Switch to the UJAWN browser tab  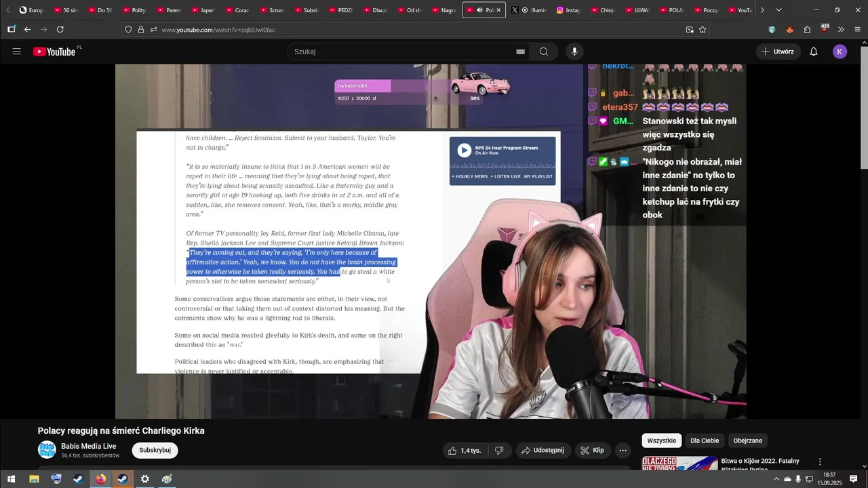pyautogui.click(x=637, y=10)
